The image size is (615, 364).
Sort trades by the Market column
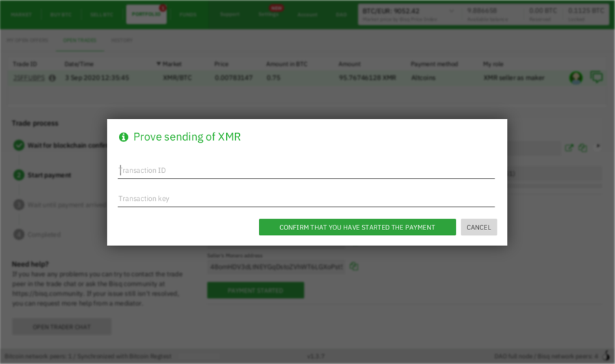[172, 64]
